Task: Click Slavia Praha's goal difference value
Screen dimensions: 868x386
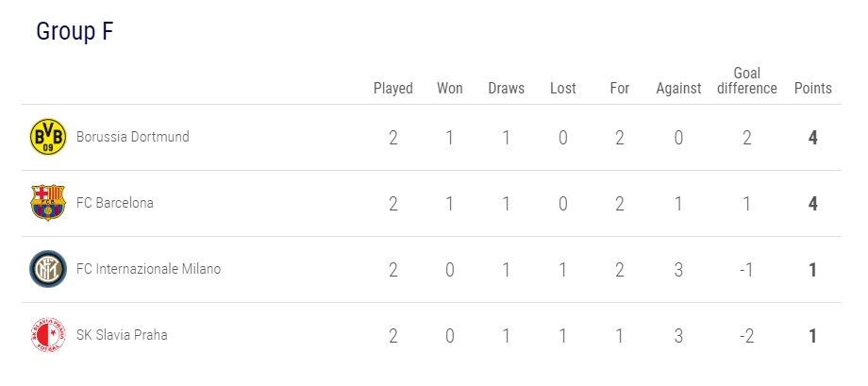Action: click(746, 336)
